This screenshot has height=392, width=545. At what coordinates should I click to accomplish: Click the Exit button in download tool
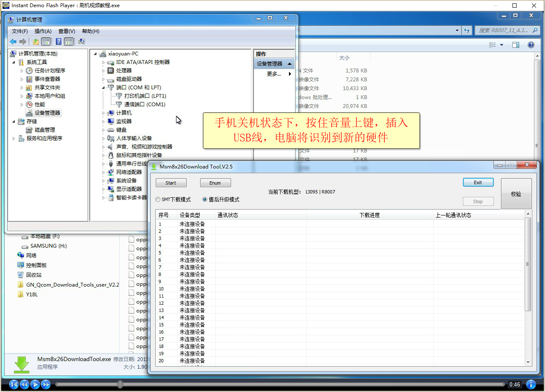tap(478, 182)
